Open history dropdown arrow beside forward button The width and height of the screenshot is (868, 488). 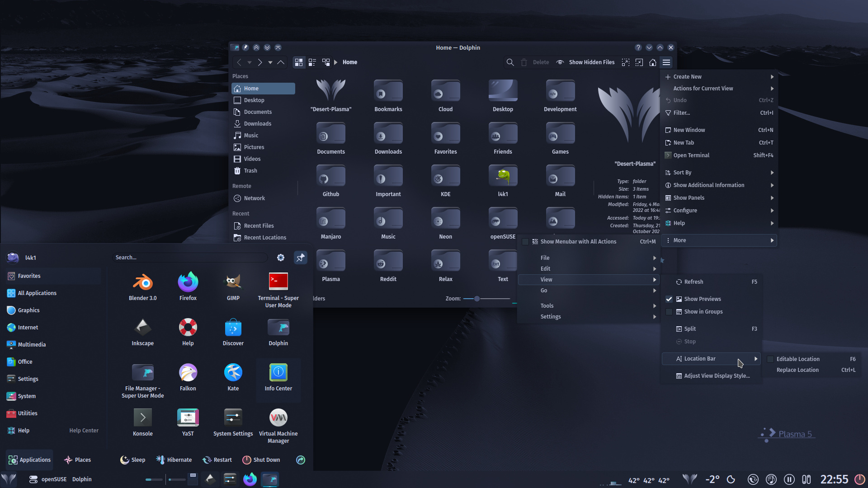tap(270, 62)
